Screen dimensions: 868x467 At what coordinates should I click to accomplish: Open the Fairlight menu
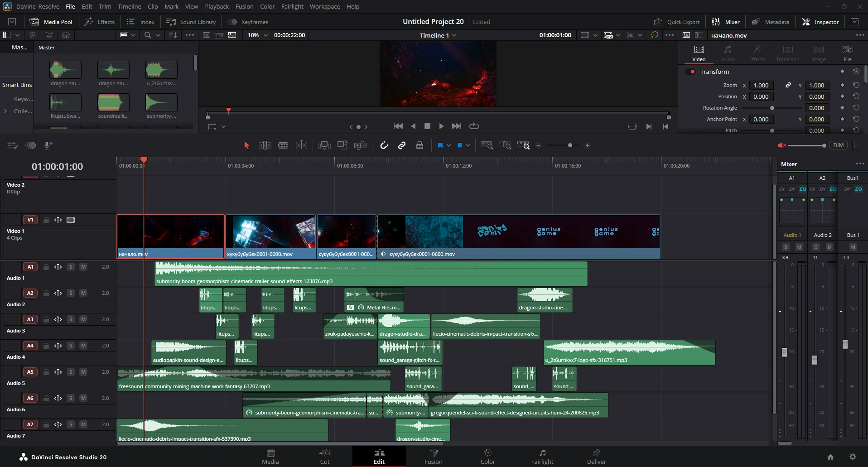[x=292, y=6]
